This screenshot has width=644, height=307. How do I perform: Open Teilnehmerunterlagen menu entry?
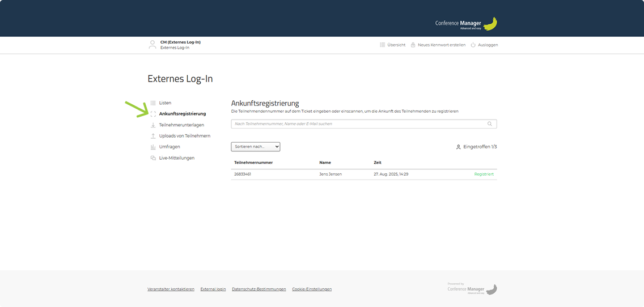181,125
